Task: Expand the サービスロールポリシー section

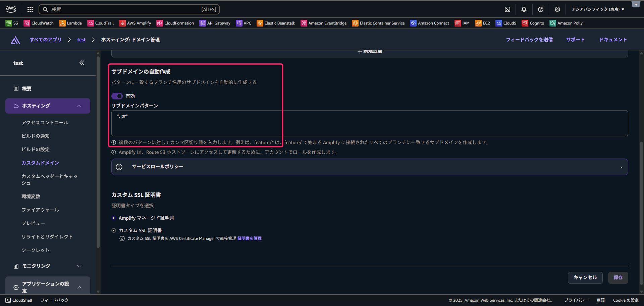Action: (x=370, y=167)
